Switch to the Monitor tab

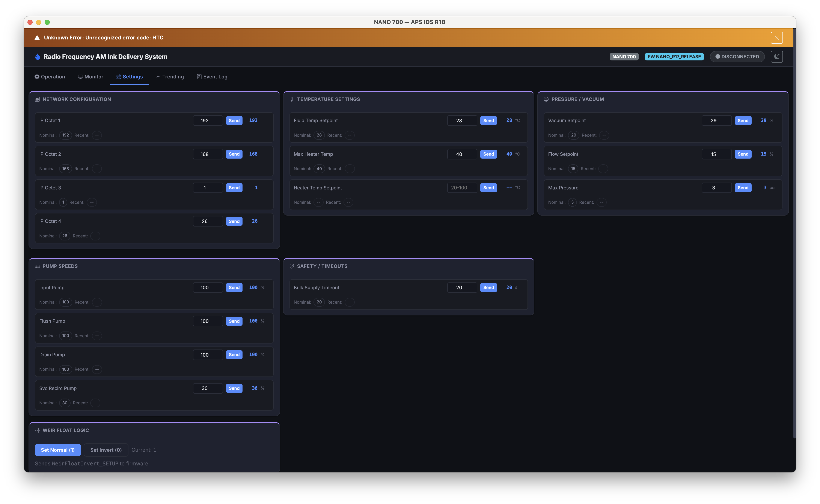90,76
